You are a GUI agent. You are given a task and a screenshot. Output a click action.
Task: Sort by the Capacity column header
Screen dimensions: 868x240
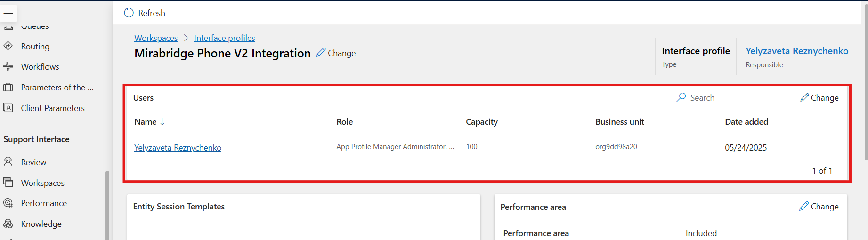482,121
